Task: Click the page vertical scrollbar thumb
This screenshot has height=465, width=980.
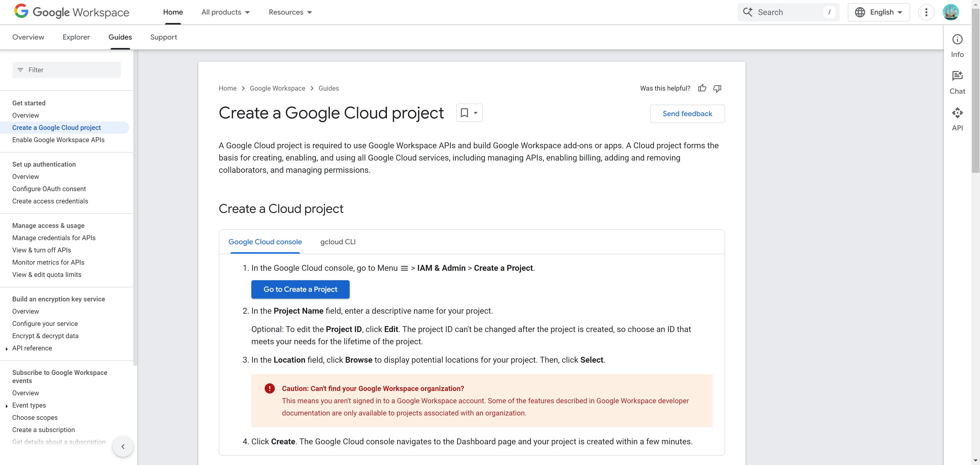Action: [976, 91]
